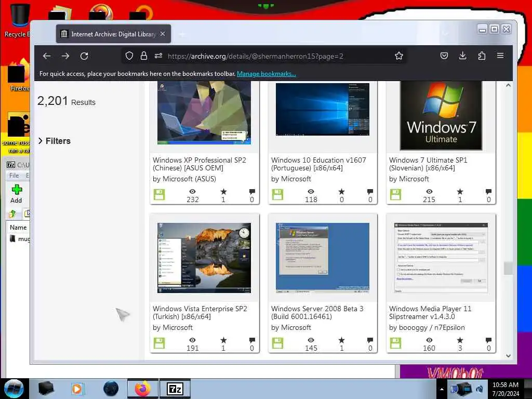Open Windows 7 Ultimate SP1 (Slovenian) title

tap(428, 164)
